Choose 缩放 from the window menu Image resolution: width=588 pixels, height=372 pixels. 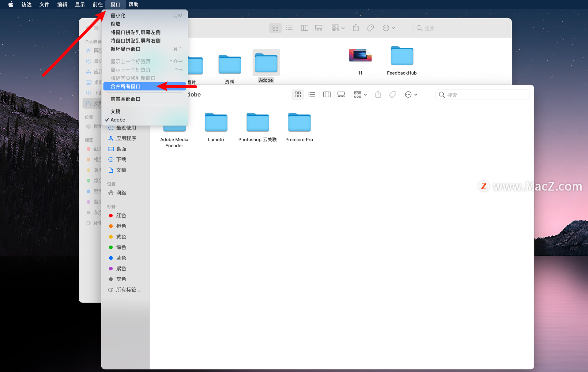click(x=145, y=24)
